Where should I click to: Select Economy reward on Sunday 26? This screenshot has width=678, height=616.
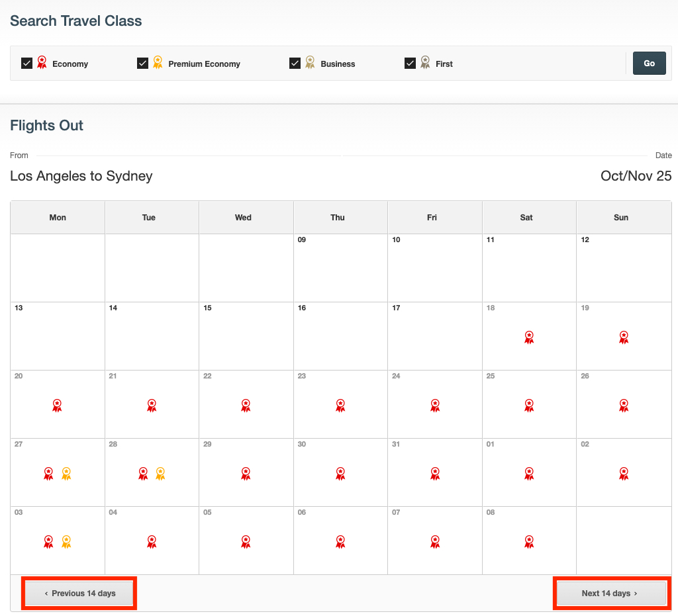(624, 406)
